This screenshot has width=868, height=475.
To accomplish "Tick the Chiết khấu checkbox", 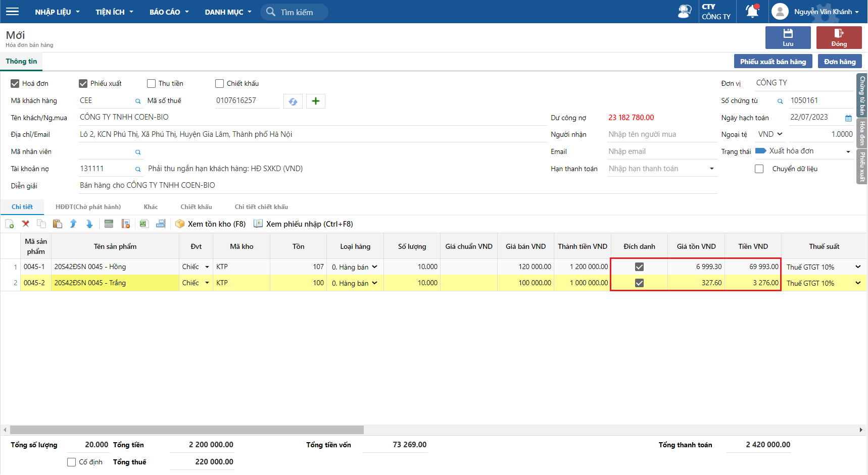I will pos(219,84).
